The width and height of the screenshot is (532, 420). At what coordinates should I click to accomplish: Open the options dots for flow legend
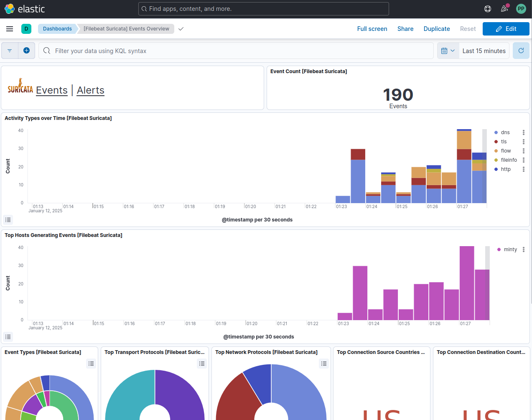click(524, 151)
